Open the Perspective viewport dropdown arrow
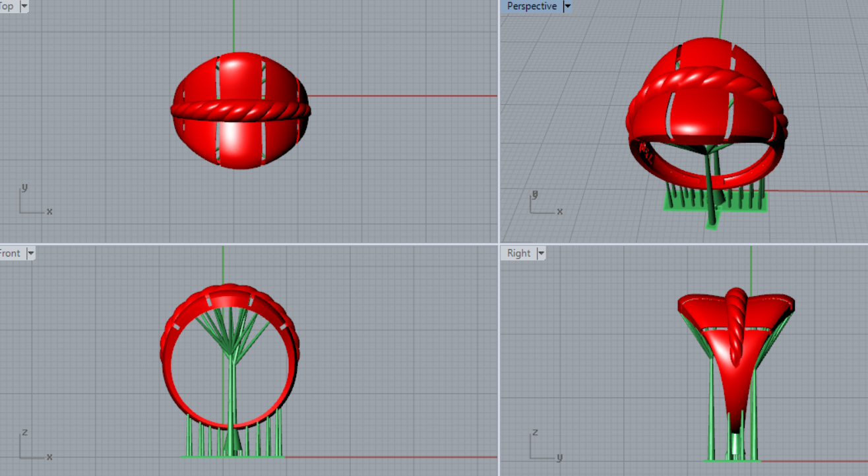The image size is (868, 476). click(567, 7)
